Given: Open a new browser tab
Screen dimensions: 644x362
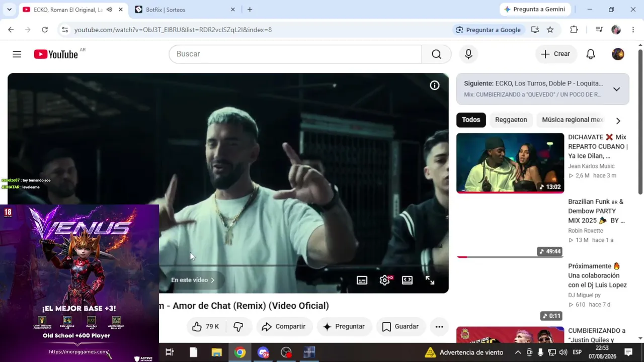Looking at the screenshot, I should [250, 10].
